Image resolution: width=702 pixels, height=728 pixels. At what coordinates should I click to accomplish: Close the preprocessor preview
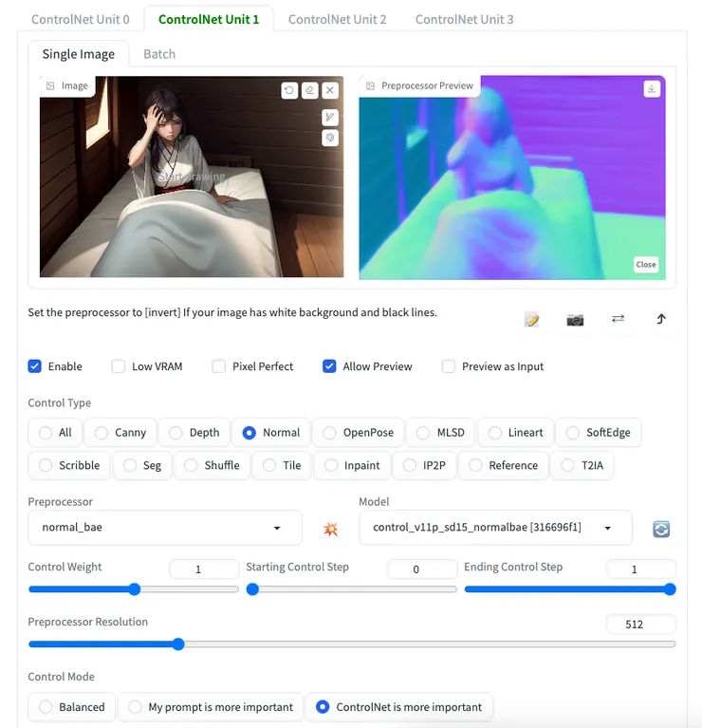(646, 264)
